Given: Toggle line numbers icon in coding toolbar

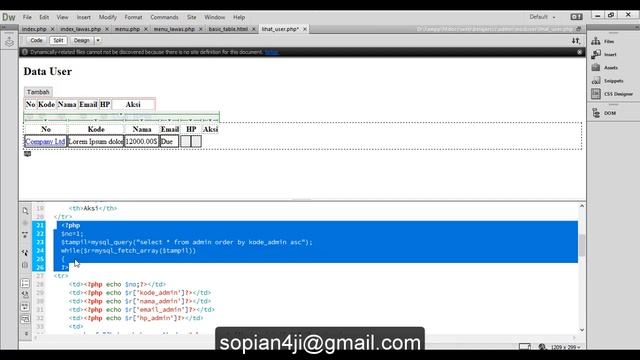Looking at the screenshot, I should pos(25,283).
